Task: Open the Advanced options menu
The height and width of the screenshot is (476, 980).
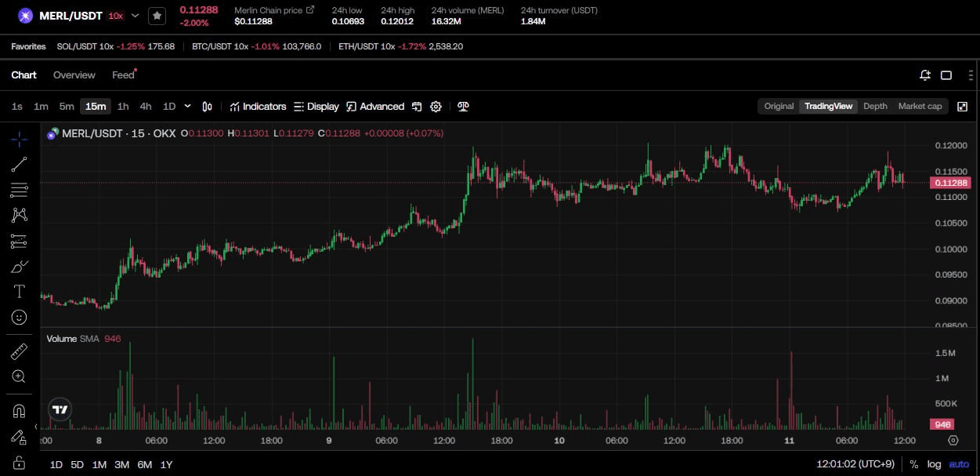Action: 375,107
